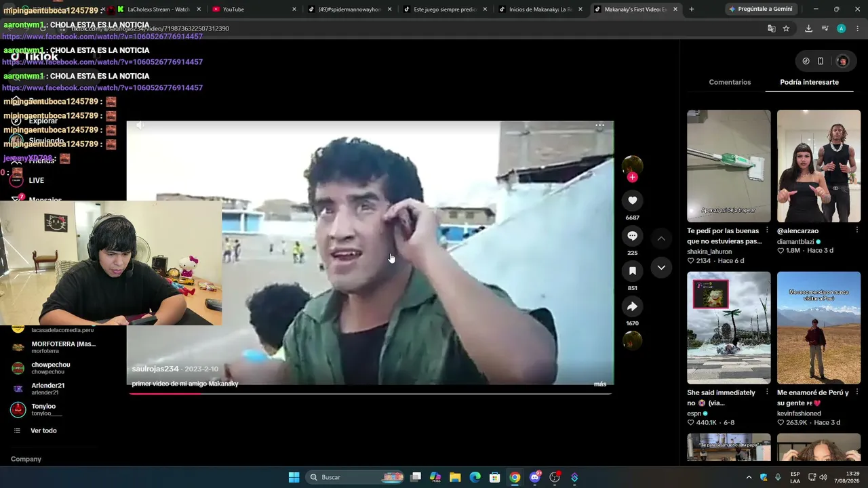The height and width of the screenshot is (488, 868).
Task: Open Chrome's three-dot menu
Action: pos(857,28)
